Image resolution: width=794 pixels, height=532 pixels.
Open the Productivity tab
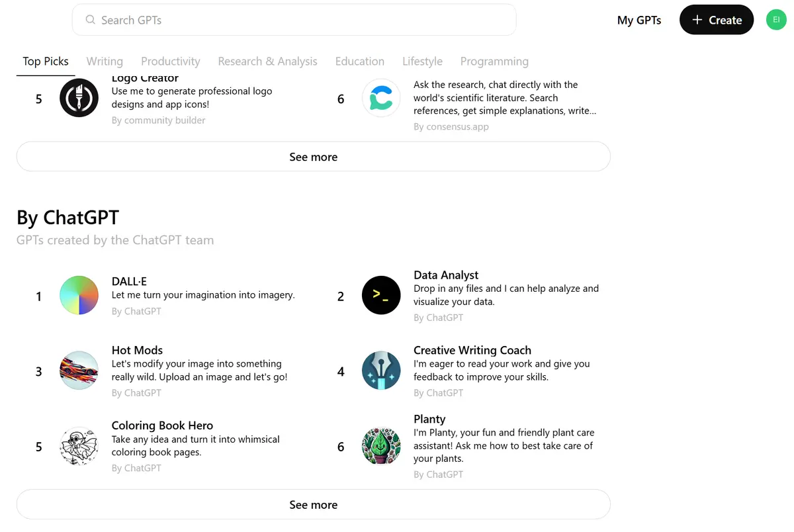coord(170,62)
